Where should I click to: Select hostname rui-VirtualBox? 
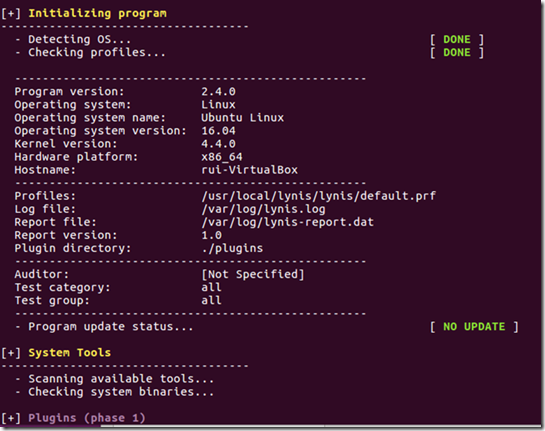[x=249, y=170]
